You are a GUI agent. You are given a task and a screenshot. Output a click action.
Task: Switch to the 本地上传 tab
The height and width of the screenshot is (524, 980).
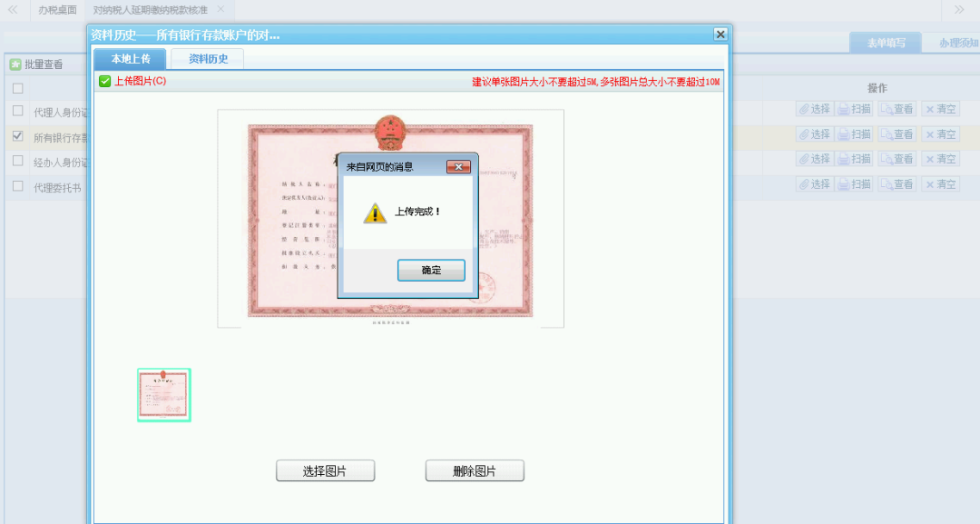coord(130,59)
